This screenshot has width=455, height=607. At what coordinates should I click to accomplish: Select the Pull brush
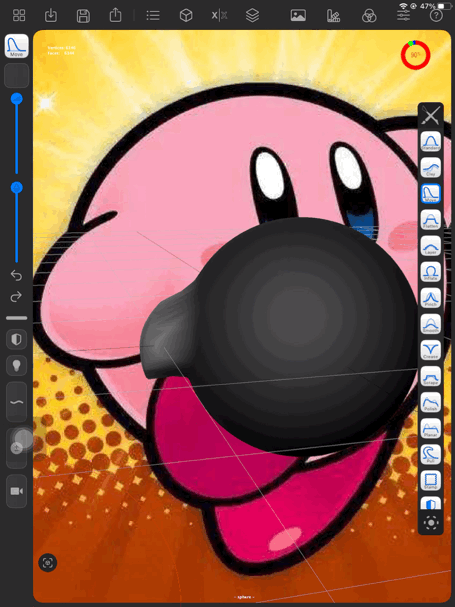[x=431, y=454]
